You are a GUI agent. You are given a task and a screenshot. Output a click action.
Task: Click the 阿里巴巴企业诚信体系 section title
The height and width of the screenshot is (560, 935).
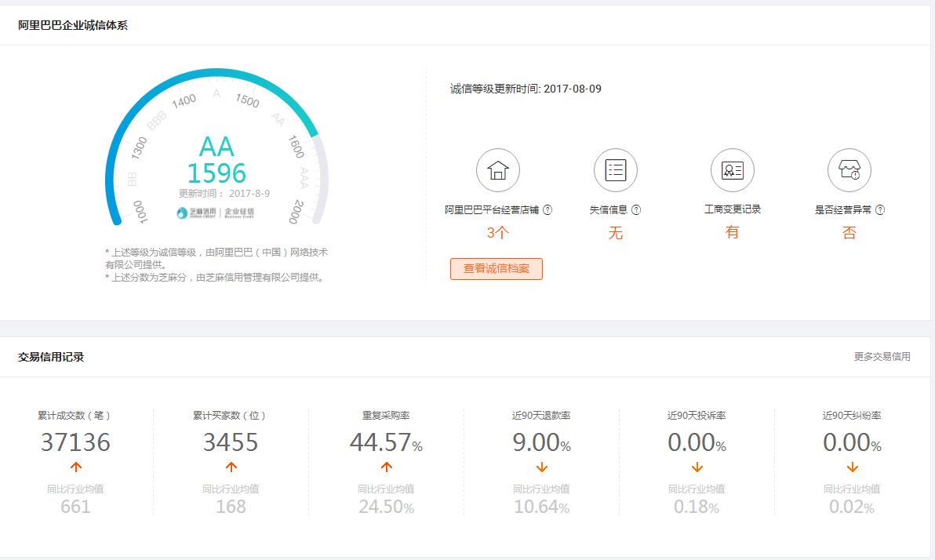click(x=73, y=25)
